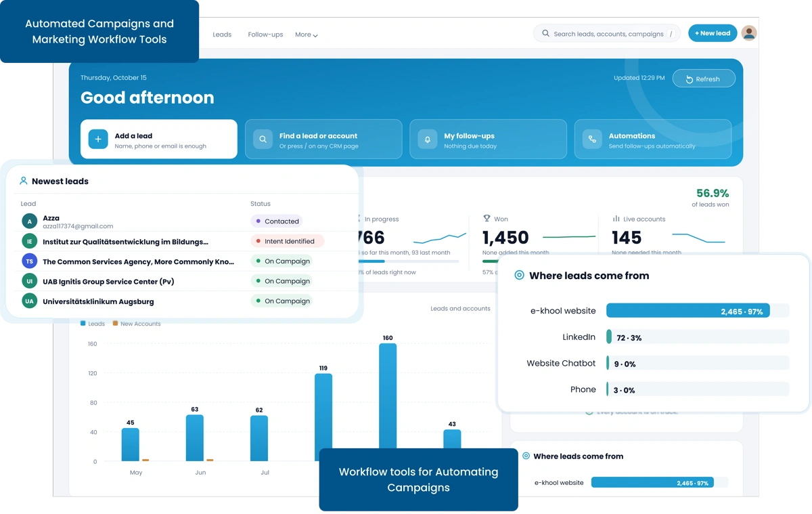
Task: Click the magnifier icon on Find a lead card
Action: pyautogui.click(x=263, y=139)
